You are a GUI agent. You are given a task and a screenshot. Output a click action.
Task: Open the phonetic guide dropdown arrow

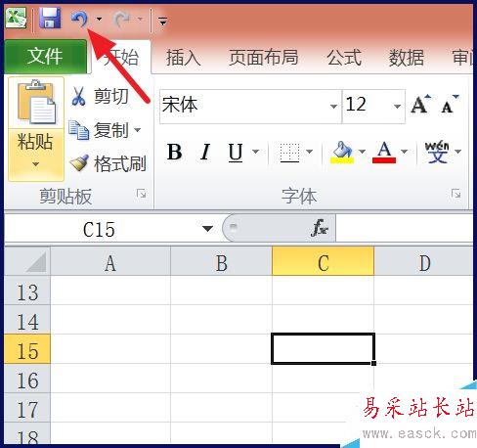[457, 152]
